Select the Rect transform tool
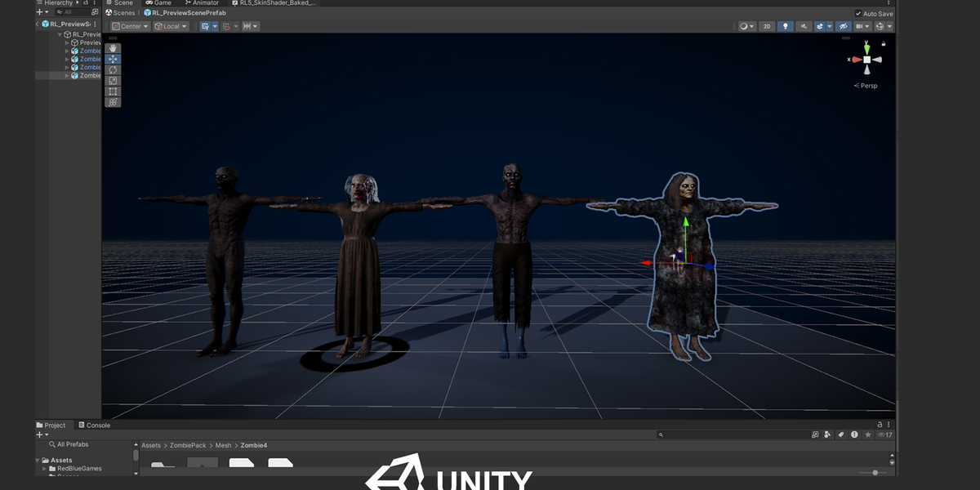 pos(113,91)
